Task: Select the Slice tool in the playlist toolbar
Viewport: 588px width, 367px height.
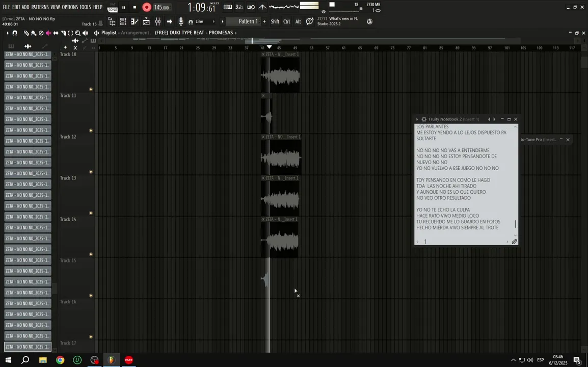Action: pos(63,33)
